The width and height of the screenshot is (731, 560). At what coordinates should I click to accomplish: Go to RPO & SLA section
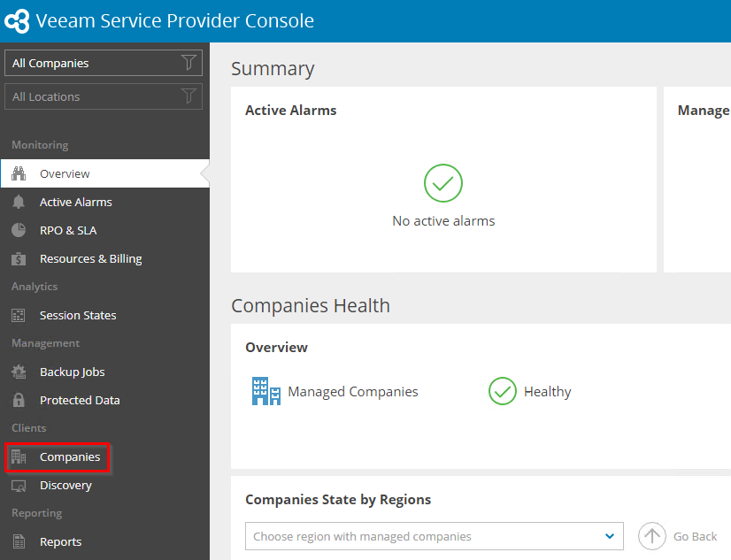pyautogui.click(x=68, y=231)
